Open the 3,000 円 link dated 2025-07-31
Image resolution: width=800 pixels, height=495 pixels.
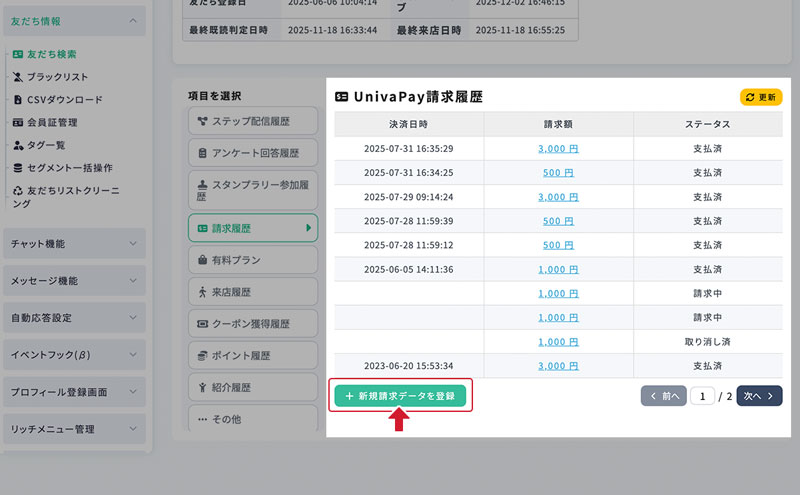point(558,148)
